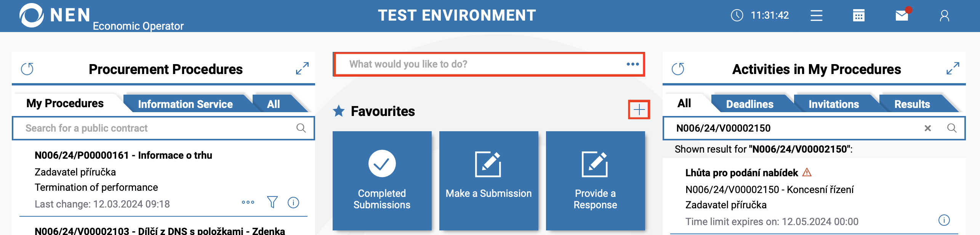Open more options for Informace o trhu
Screen dimensions: 980x235
[x=248, y=202]
